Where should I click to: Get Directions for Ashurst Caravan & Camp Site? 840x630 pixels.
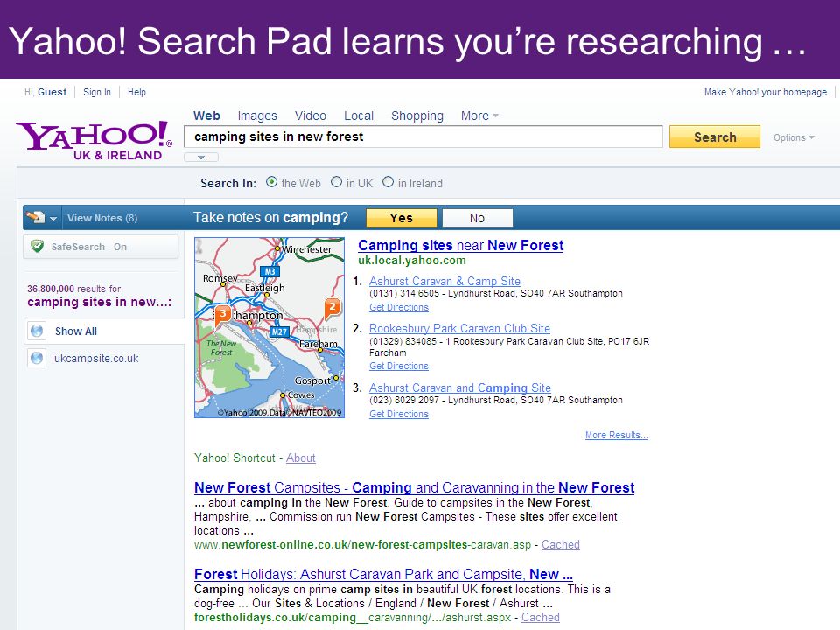click(399, 307)
